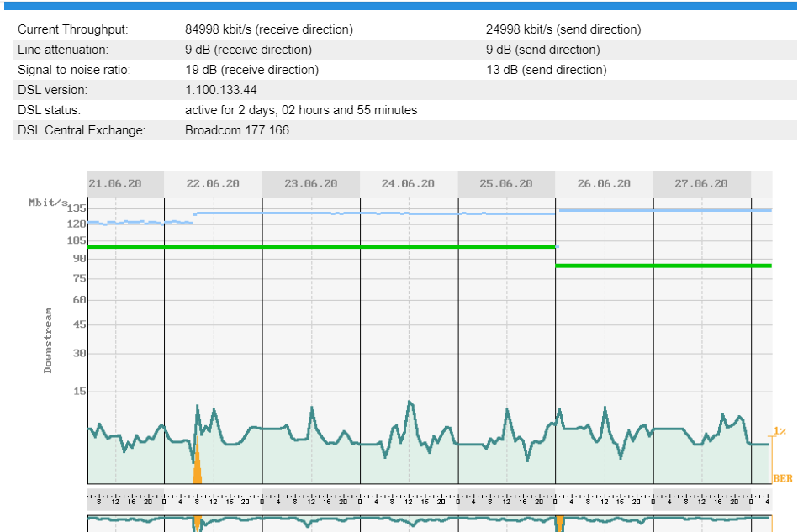Click the hour scale strip below the chart
798x532 pixels.
coord(420,501)
